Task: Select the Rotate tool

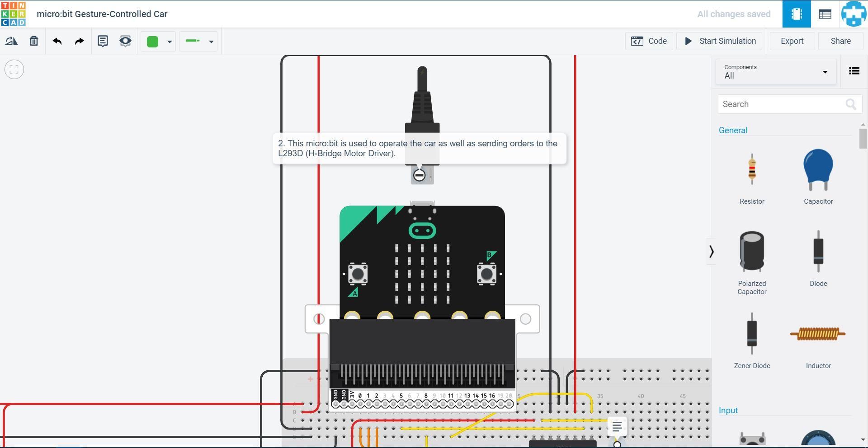Action: coord(11,41)
